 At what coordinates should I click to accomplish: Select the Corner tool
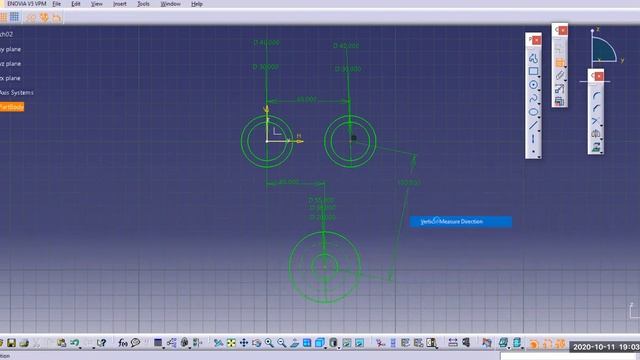tap(596, 96)
